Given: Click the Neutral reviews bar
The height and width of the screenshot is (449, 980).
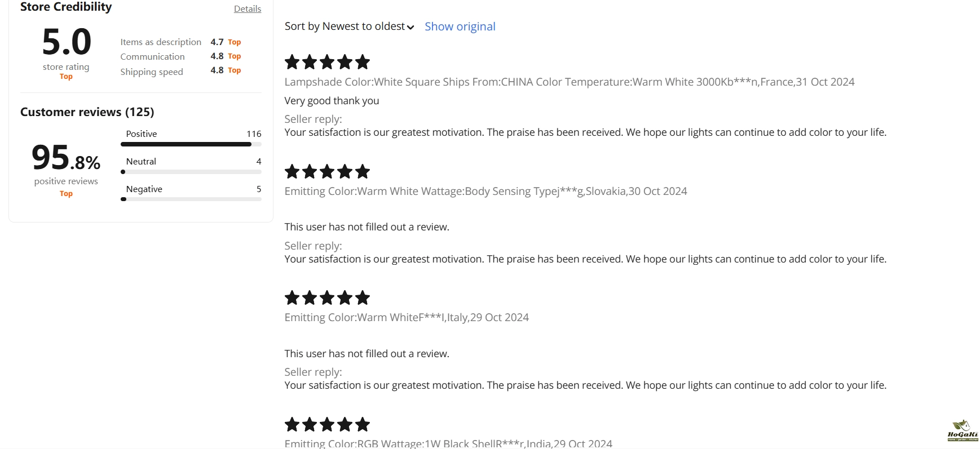Looking at the screenshot, I should pos(191,172).
